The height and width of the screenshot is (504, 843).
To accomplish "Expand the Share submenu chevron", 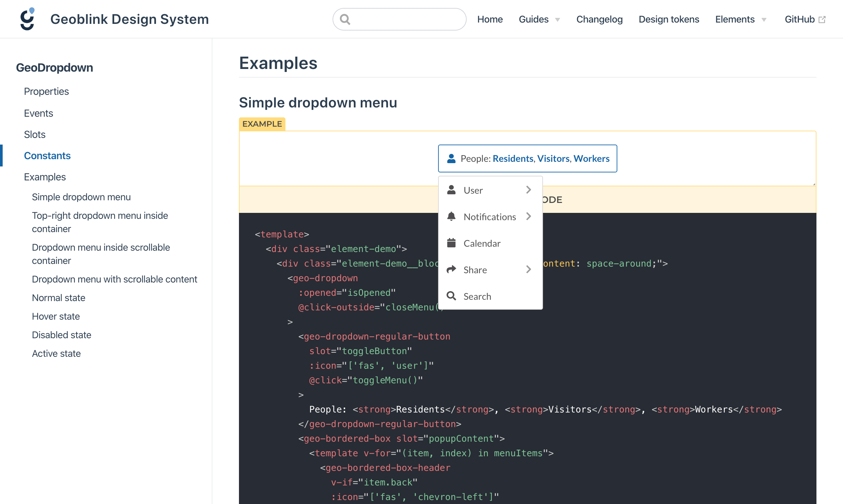I will coord(528,269).
